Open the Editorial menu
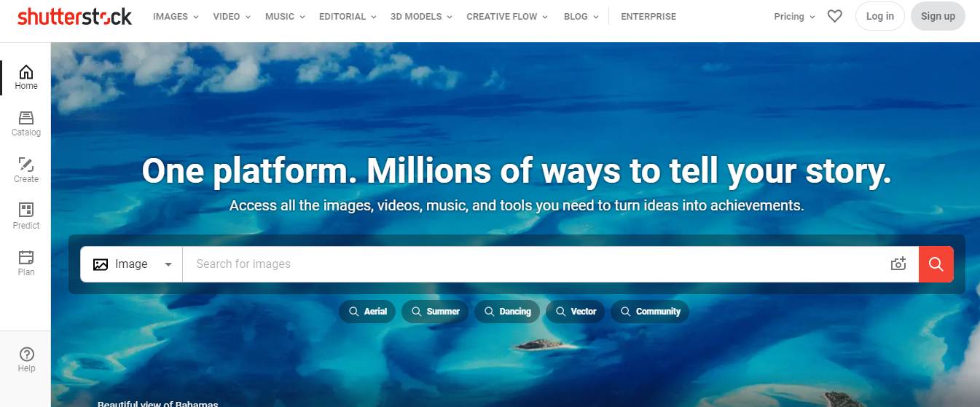 (348, 16)
